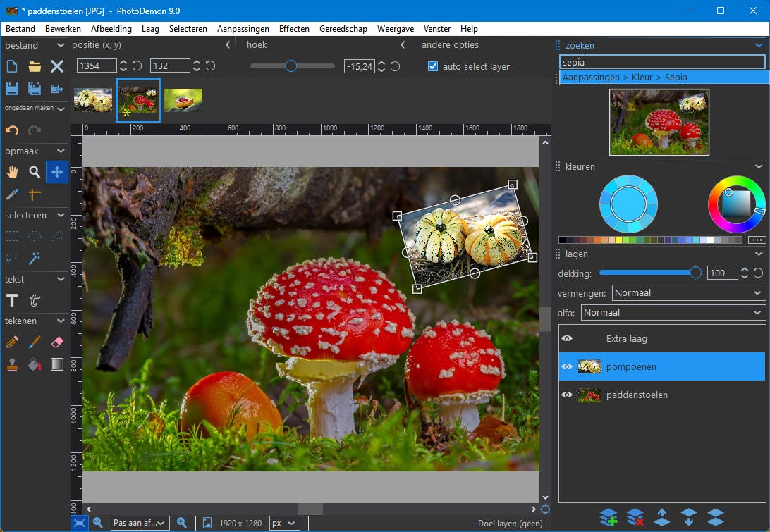This screenshot has height=532, width=770.
Task: Select the pencil drawing tool
Action: coord(12,342)
